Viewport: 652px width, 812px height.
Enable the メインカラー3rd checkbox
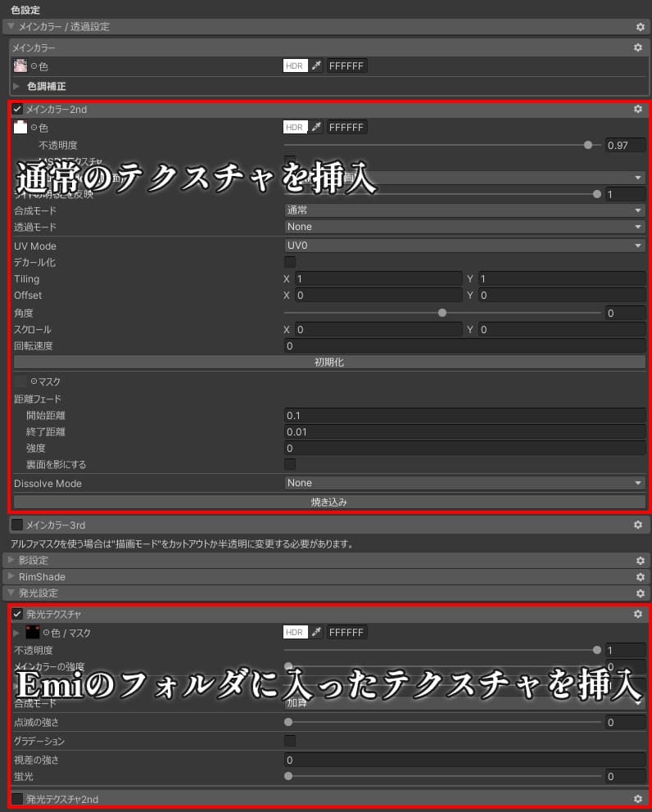[x=17, y=526]
